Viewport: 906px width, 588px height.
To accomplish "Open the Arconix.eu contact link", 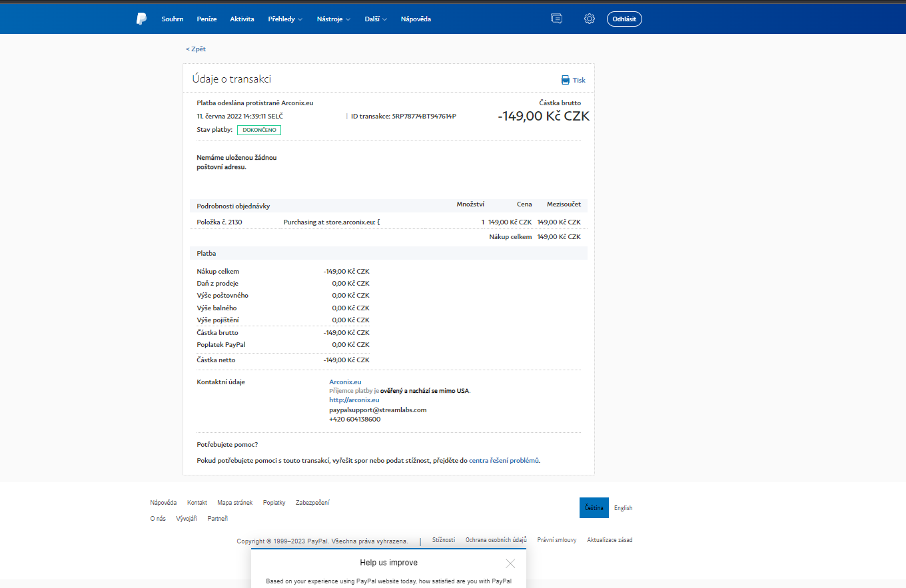I will [x=345, y=382].
